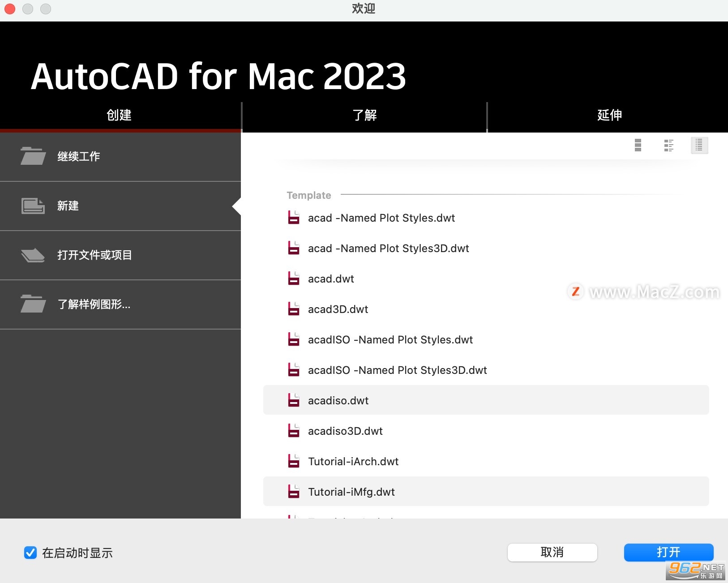Select template Tutorial-iMfg.dwt
Image resolution: width=728 pixels, height=583 pixels.
[x=486, y=492]
